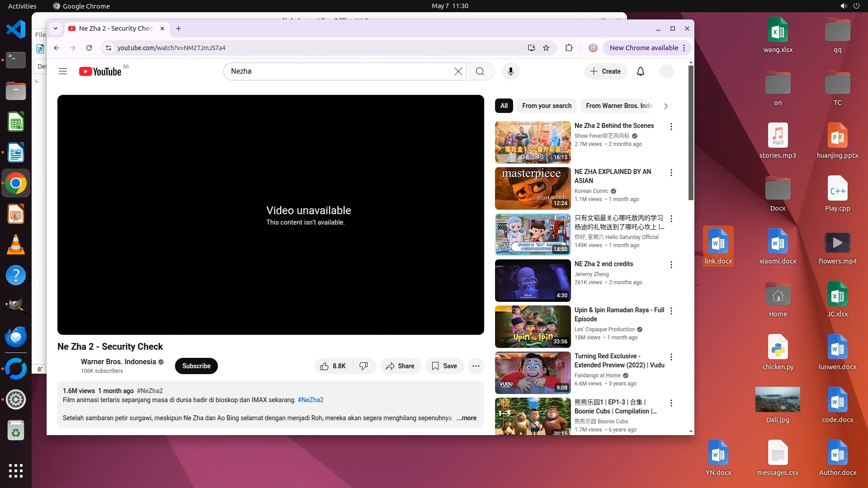Bookmark this page with star icon
This screenshot has width=868, height=488.
tap(546, 48)
